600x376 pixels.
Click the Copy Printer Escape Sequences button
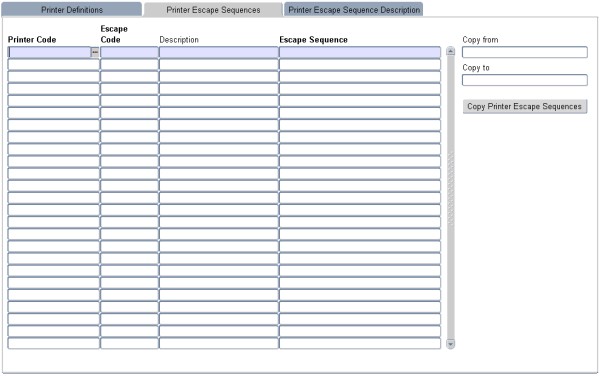525,106
